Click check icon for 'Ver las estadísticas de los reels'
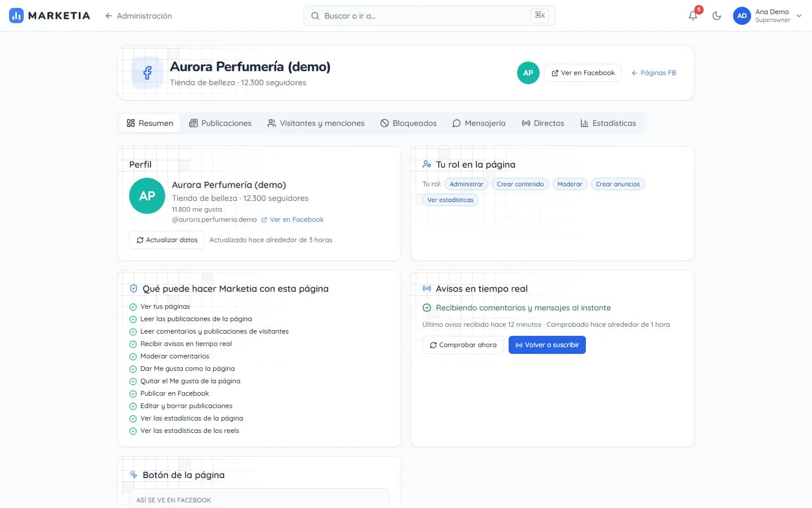Screen dimensions: 812x508 (133, 431)
